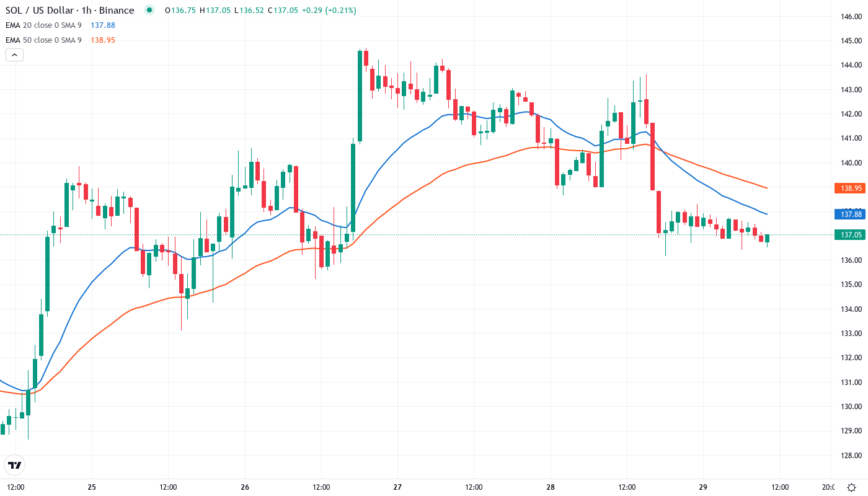Click the 146.00 label on price scale
The image size is (868, 496).
[849, 16]
